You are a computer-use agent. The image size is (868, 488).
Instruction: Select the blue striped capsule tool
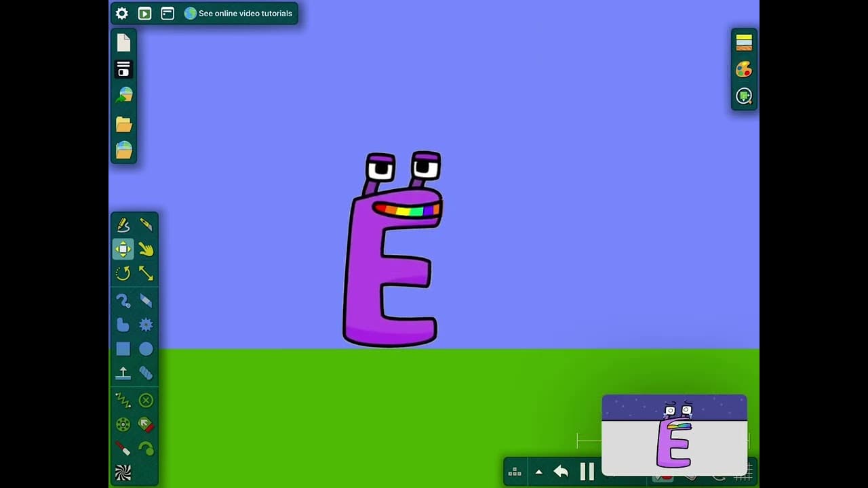[x=146, y=373]
